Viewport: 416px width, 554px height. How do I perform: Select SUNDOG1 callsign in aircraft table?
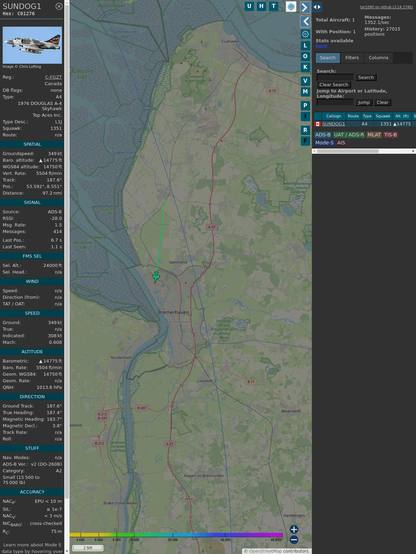point(333,124)
